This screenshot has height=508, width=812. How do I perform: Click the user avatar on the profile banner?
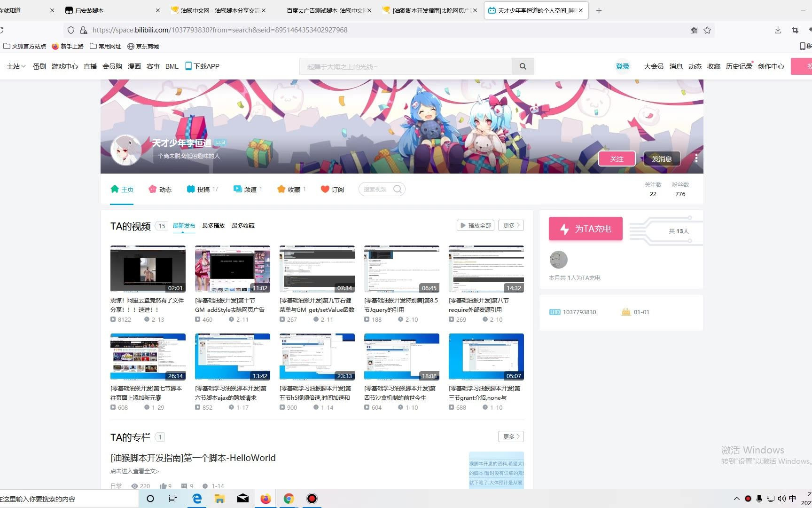pos(125,150)
